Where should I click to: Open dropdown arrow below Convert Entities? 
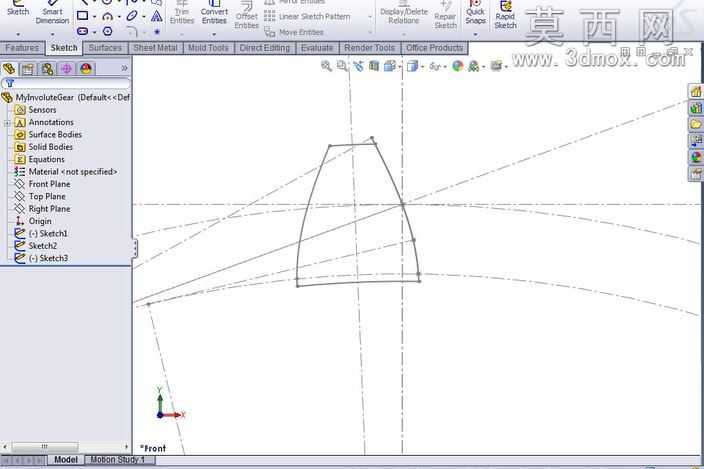click(x=214, y=34)
